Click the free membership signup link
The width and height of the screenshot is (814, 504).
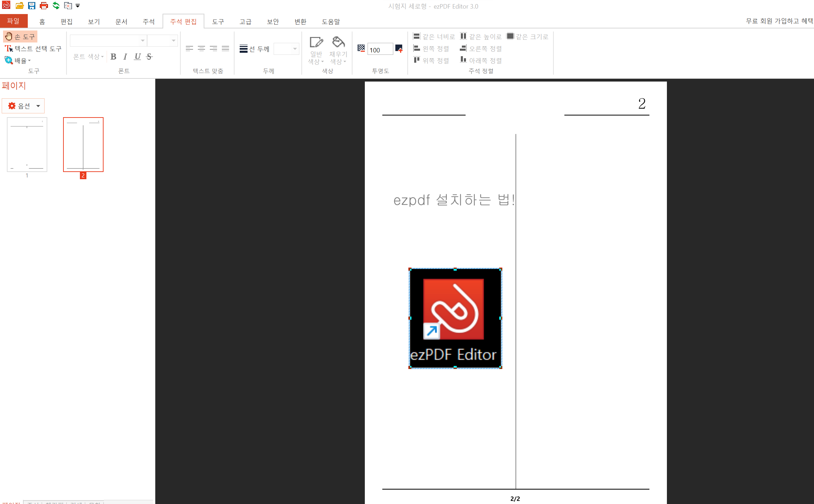click(779, 21)
